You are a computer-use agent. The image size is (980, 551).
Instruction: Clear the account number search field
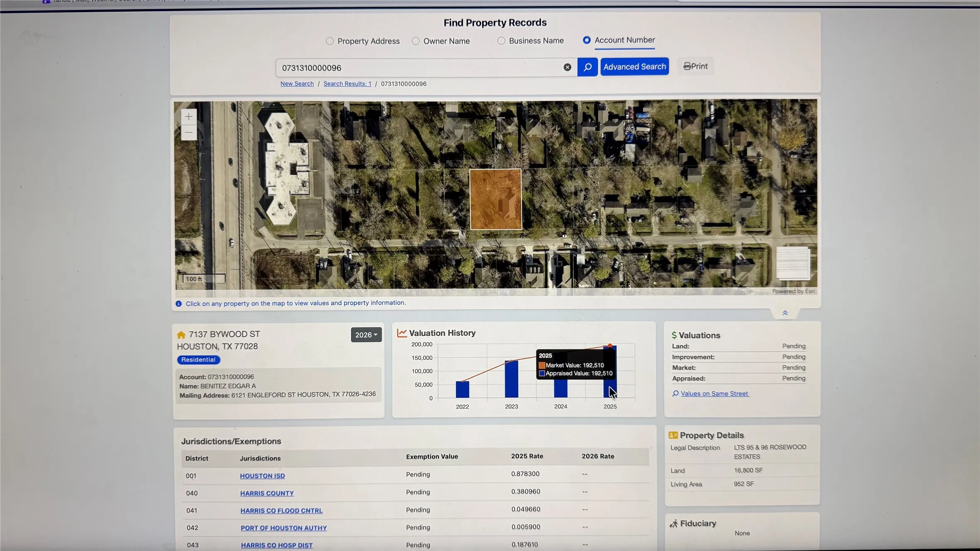pyautogui.click(x=567, y=67)
